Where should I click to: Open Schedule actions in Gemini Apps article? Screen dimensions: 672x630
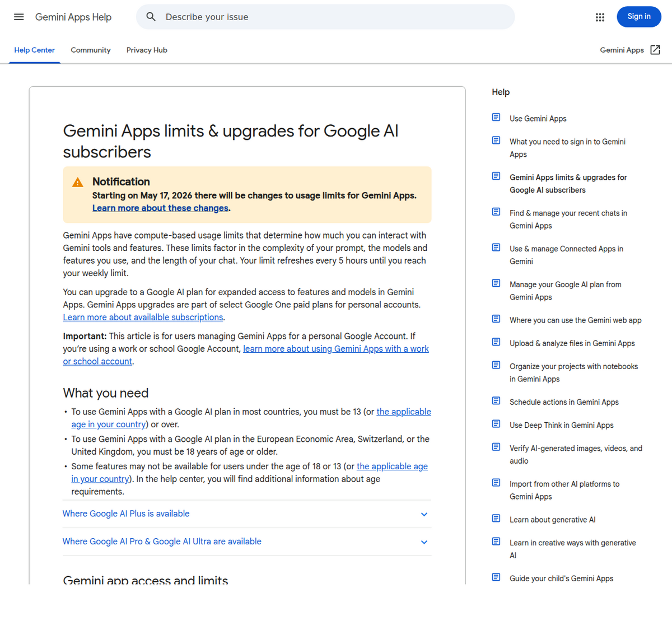coord(564,402)
